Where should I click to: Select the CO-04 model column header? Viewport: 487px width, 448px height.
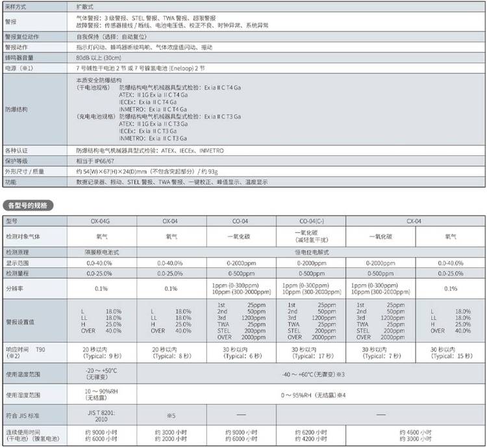pos(240,221)
